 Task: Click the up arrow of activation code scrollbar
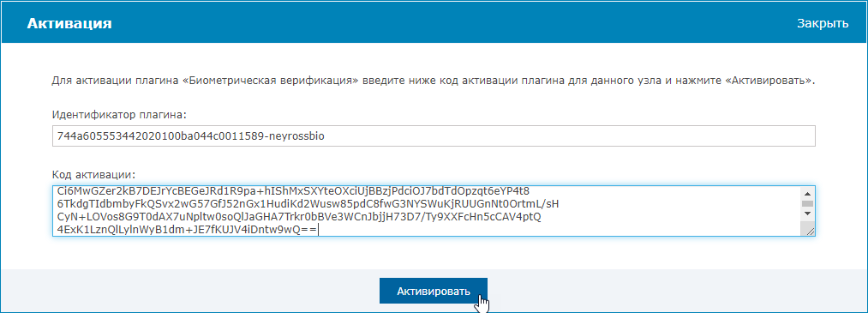point(806,193)
